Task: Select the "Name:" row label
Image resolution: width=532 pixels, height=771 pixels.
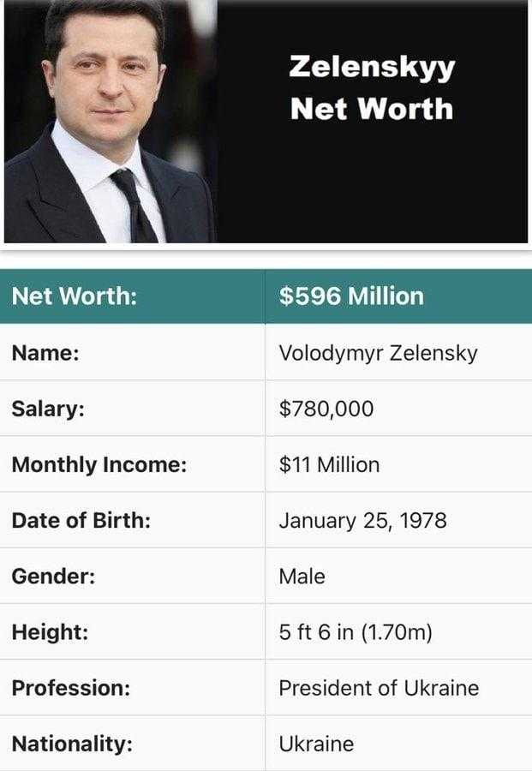Action: pyautogui.click(x=45, y=353)
